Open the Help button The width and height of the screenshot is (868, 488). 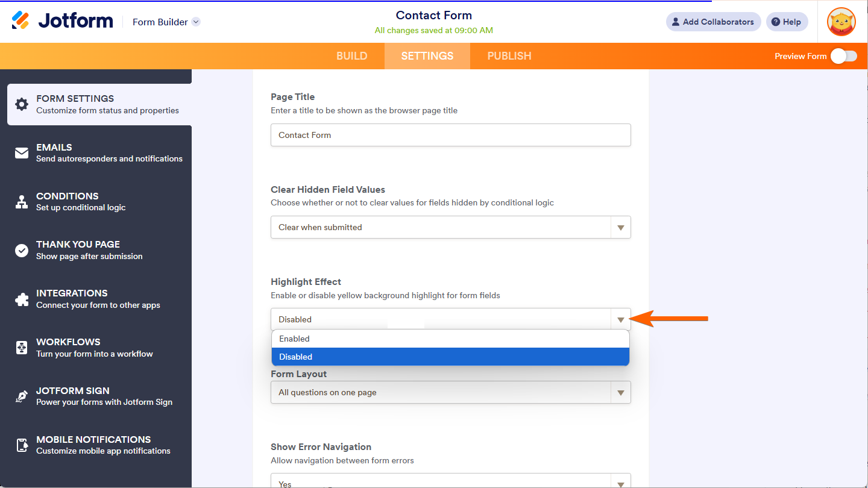787,22
